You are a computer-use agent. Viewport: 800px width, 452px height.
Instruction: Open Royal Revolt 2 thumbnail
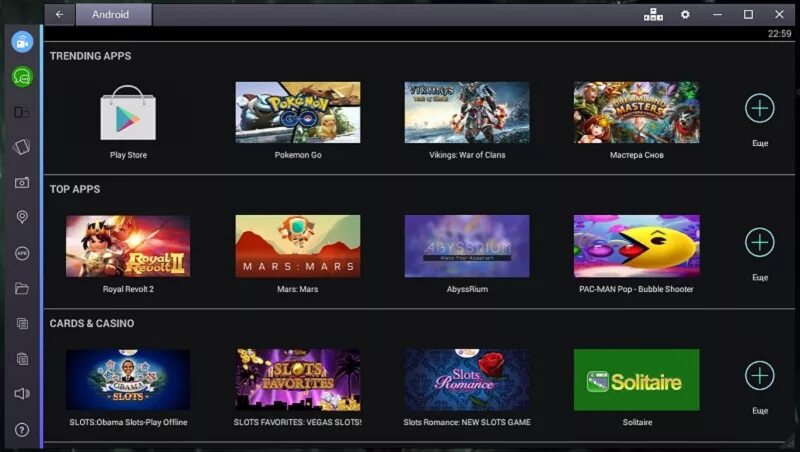128,246
